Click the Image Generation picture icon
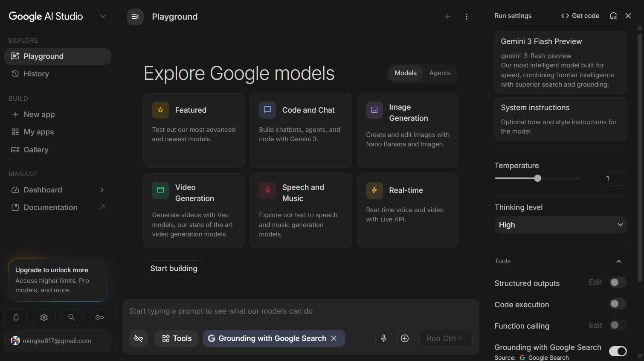The image size is (644, 361). pyautogui.click(x=374, y=110)
